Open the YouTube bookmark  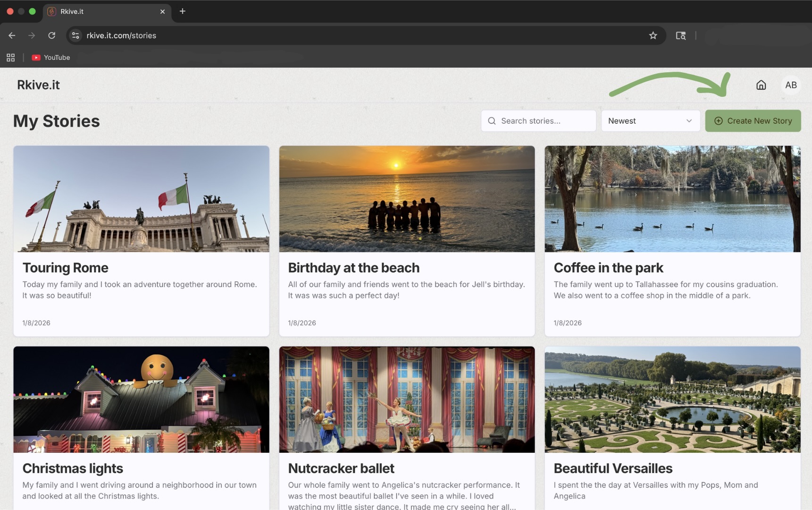coord(51,58)
